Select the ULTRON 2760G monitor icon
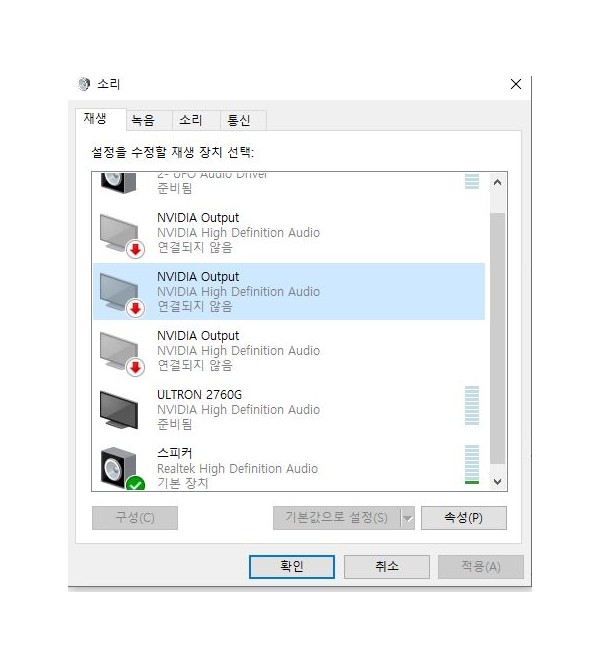 (119, 410)
